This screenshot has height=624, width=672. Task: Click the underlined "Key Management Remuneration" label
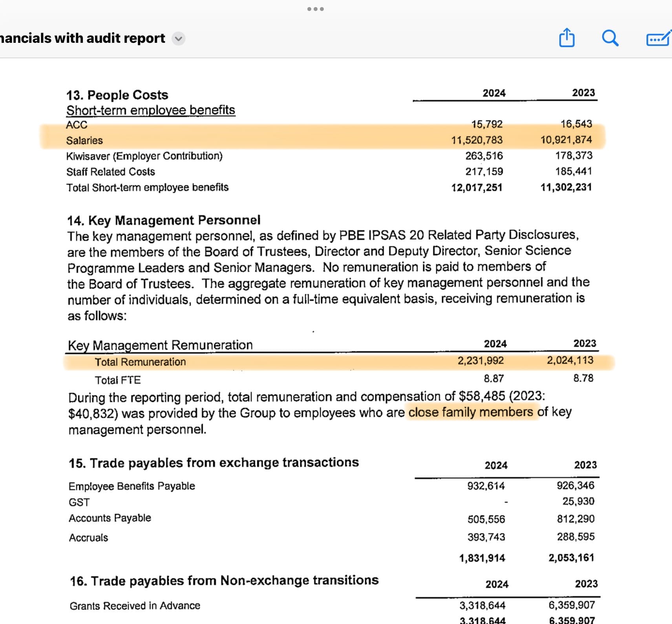[x=160, y=345]
